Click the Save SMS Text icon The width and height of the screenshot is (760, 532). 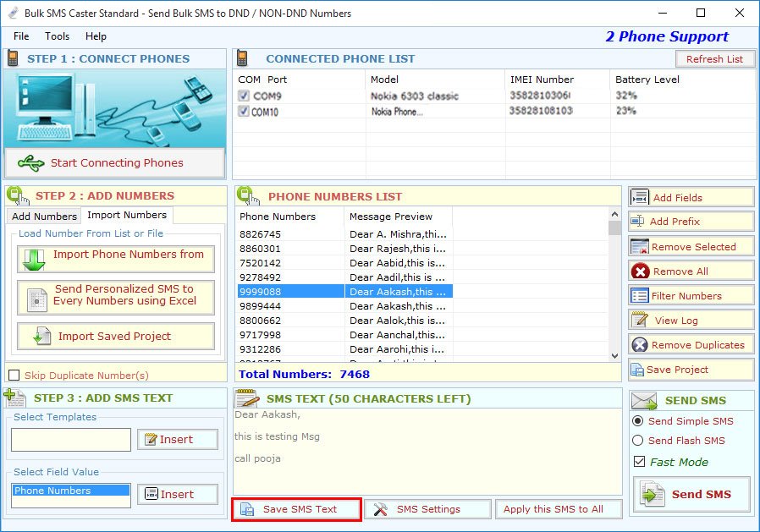click(247, 509)
